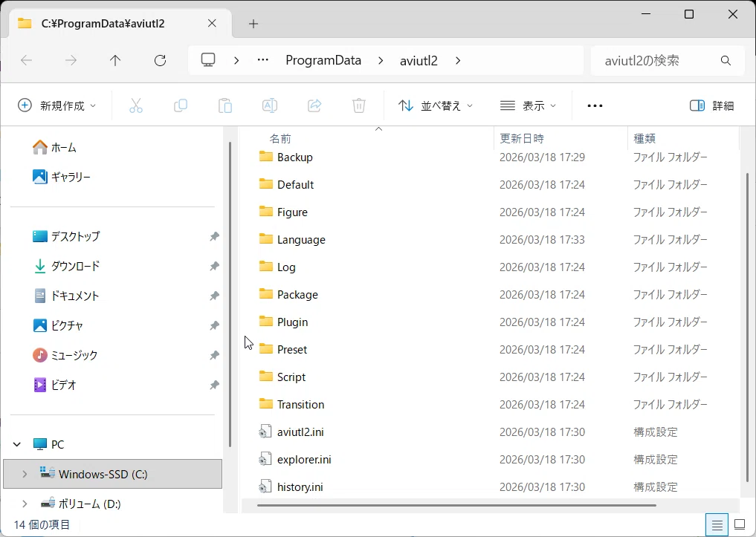Sort by the 種類 column header

pyautogui.click(x=644, y=139)
